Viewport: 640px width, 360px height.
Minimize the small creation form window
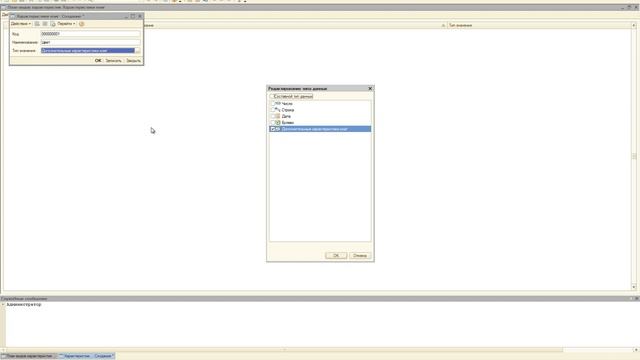(126, 16)
